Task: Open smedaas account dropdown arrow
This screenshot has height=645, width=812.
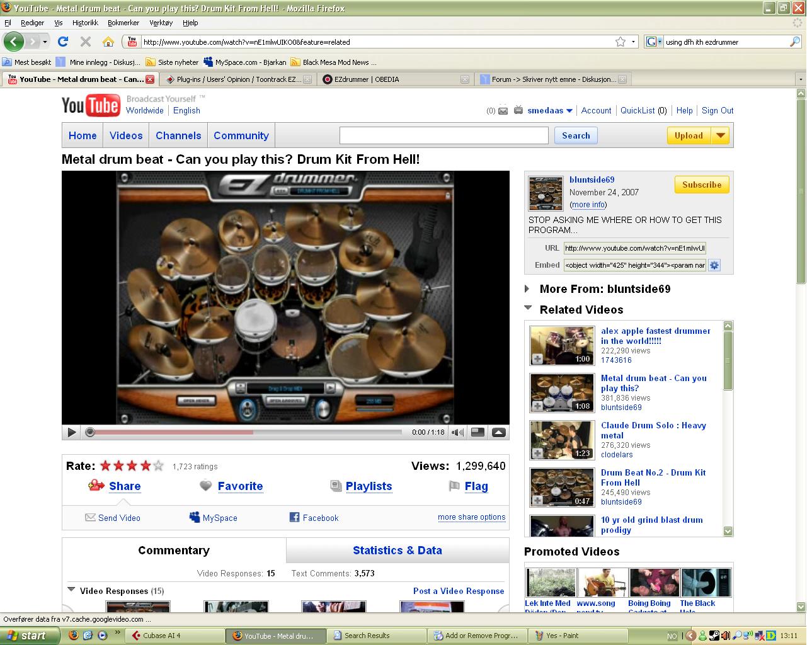Action: click(569, 111)
